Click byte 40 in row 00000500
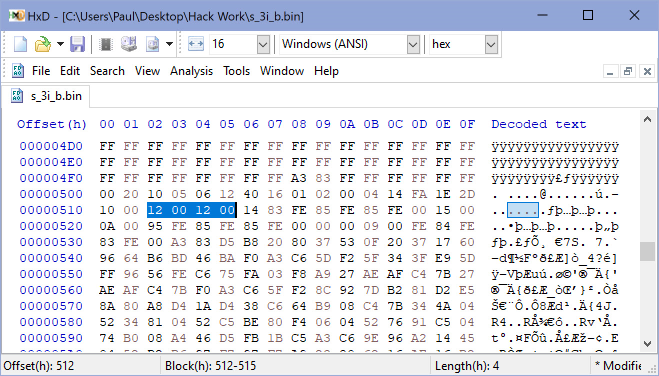 (x=251, y=194)
